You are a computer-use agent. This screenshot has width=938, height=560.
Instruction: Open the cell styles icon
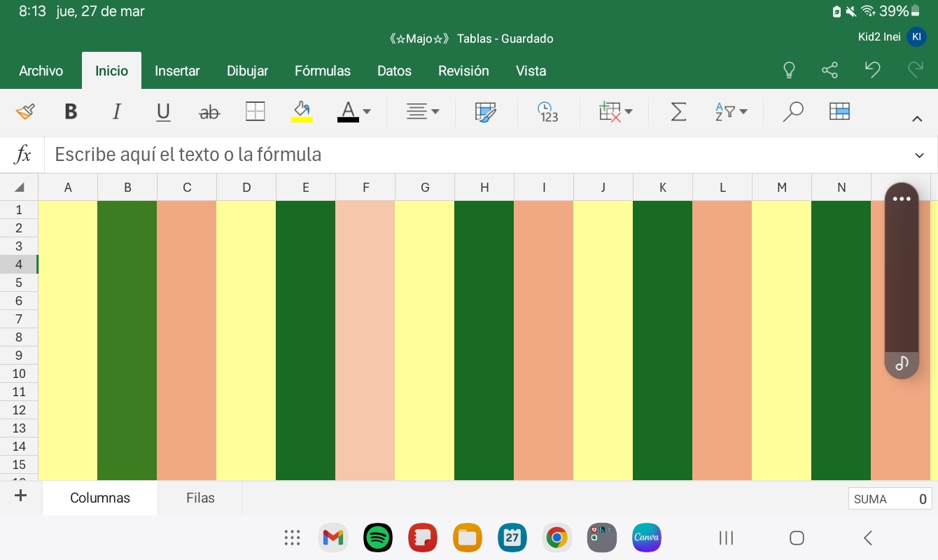tap(485, 112)
